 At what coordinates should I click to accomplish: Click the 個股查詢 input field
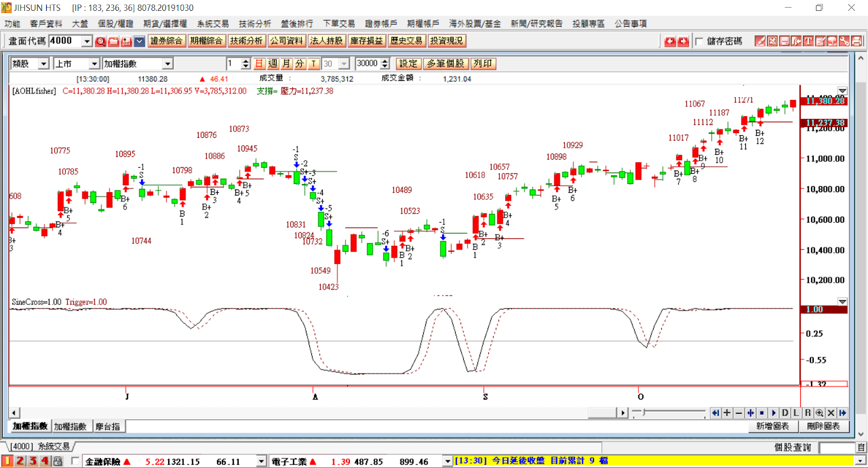click(837, 447)
